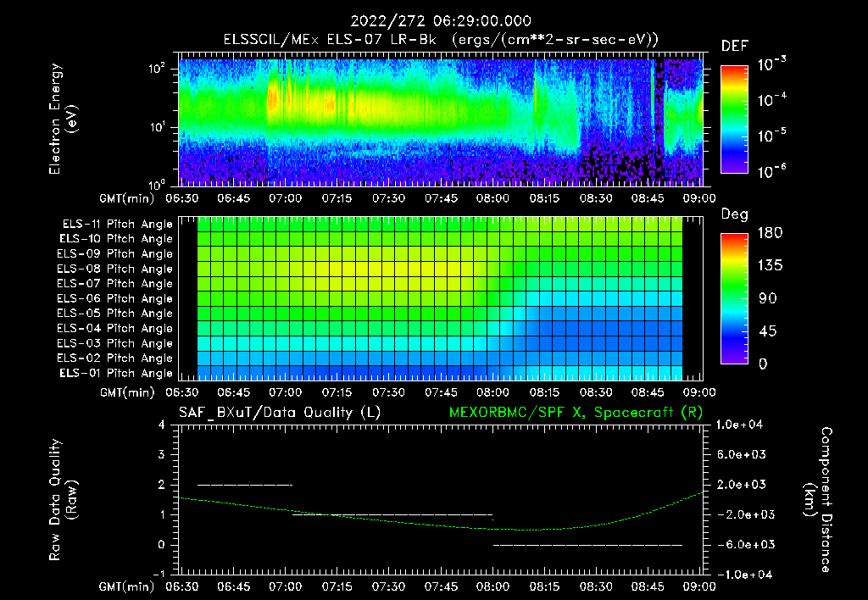
Task: Click the 1.0e+04 tick on distance axis
Action: click(x=739, y=425)
